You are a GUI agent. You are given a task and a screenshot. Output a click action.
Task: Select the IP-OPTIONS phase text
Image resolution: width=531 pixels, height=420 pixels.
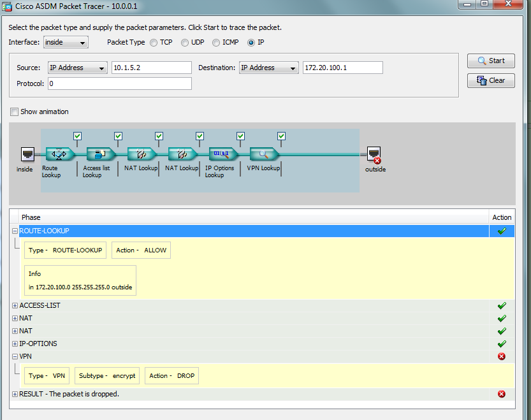pyautogui.click(x=38, y=344)
